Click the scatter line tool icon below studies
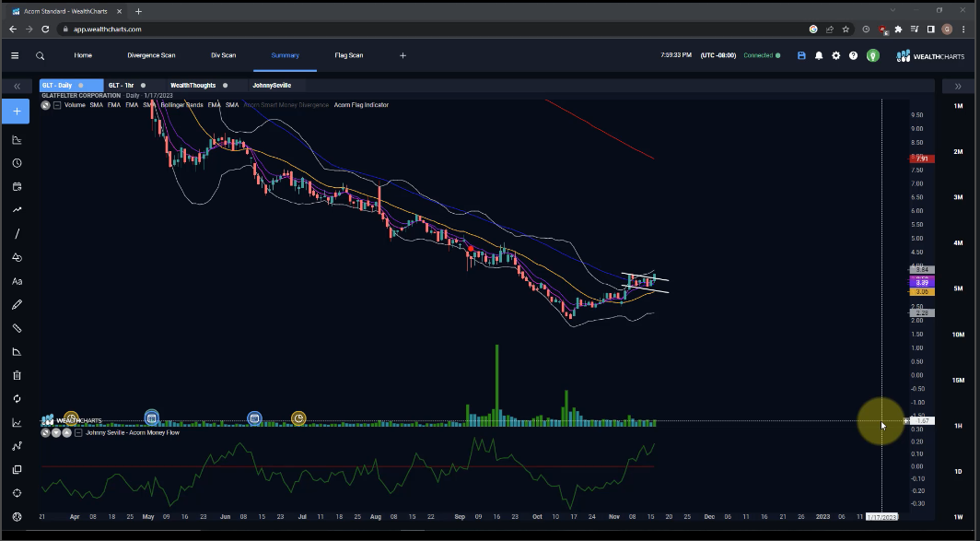The image size is (980, 541). click(x=17, y=446)
